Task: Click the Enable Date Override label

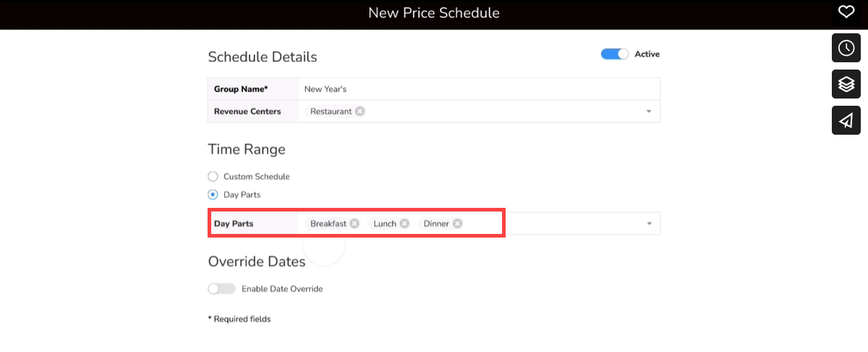Action: [x=282, y=289]
